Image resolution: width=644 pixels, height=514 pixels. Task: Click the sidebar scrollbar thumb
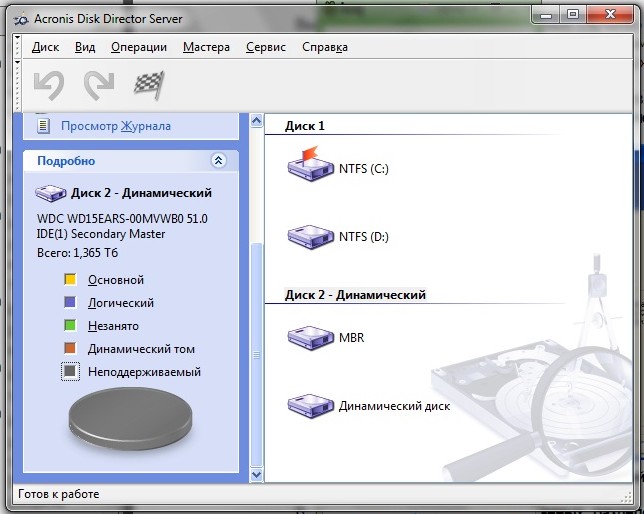pyautogui.click(x=257, y=355)
